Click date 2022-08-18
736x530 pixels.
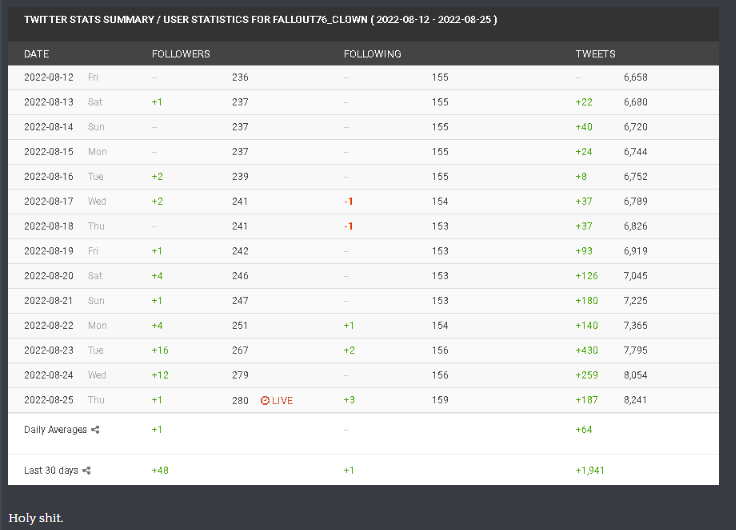(x=49, y=226)
